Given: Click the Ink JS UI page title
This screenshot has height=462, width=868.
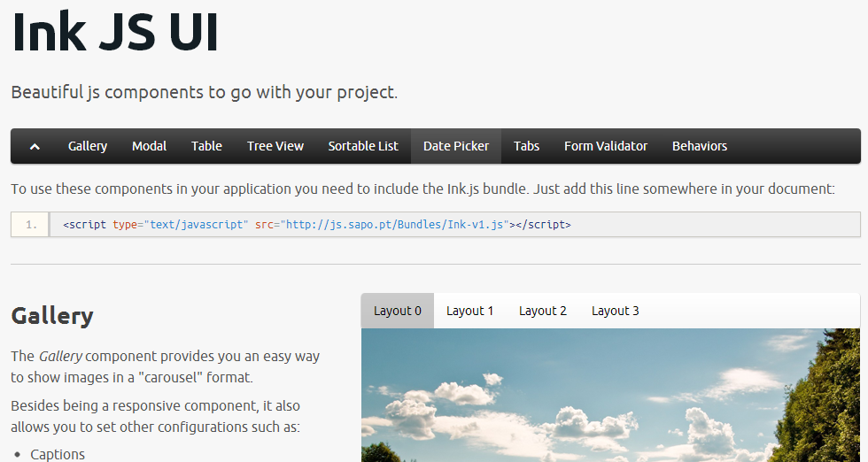Looking at the screenshot, I should [x=115, y=32].
